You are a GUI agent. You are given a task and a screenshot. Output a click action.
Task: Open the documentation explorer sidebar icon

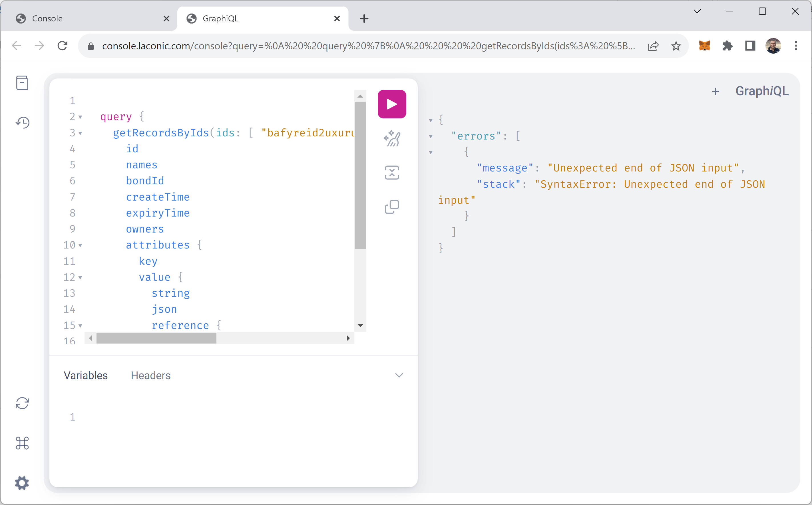point(22,82)
